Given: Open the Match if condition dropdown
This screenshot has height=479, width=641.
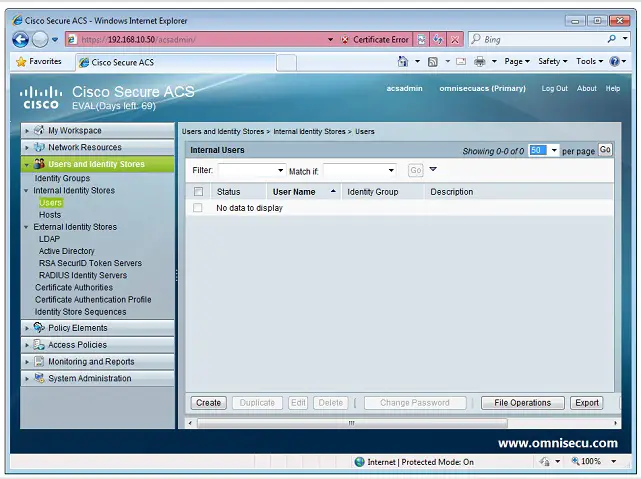Looking at the screenshot, I should pyautogui.click(x=391, y=170).
